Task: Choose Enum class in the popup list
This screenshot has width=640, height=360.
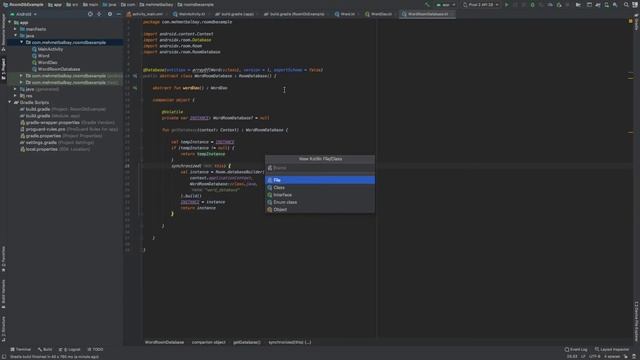Action: pos(320,202)
